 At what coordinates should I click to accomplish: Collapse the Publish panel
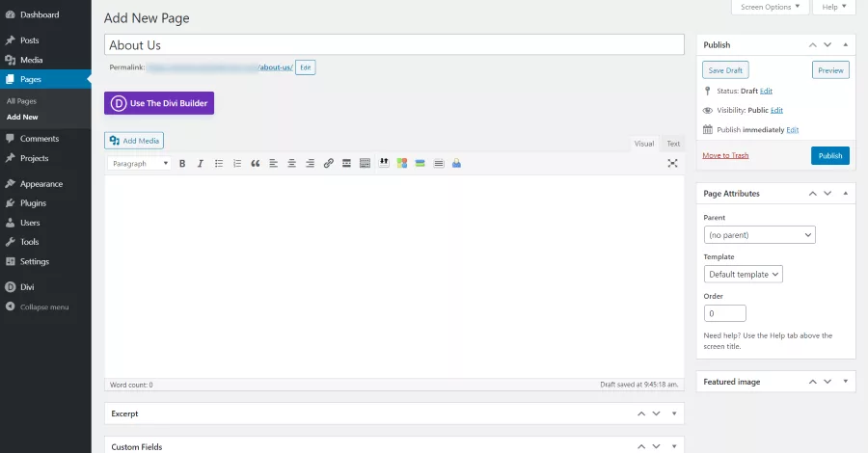coord(845,44)
